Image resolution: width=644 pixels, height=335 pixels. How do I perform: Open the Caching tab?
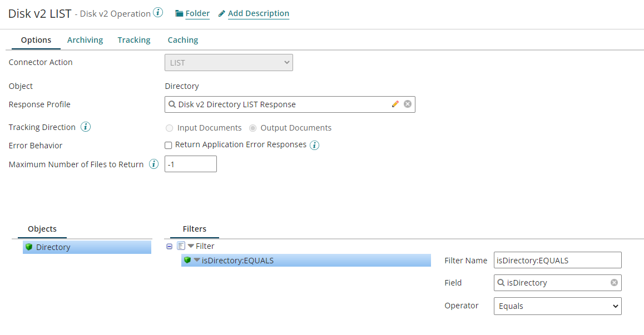(182, 39)
